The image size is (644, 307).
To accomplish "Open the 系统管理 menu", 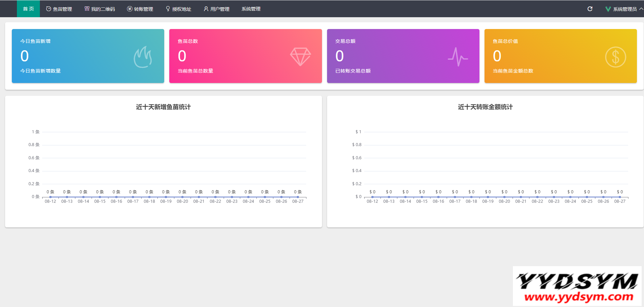I will coord(251,9).
